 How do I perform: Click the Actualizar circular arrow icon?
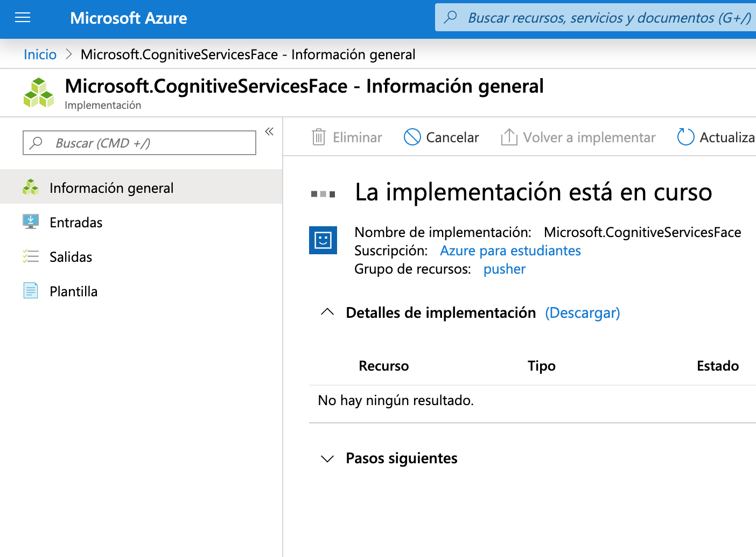click(685, 137)
